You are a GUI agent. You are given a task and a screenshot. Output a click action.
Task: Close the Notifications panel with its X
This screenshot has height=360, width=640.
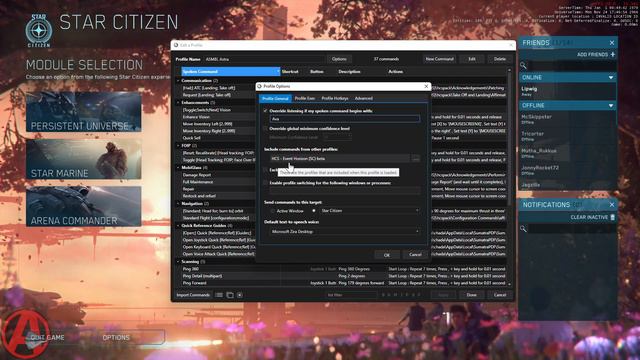(612, 204)
